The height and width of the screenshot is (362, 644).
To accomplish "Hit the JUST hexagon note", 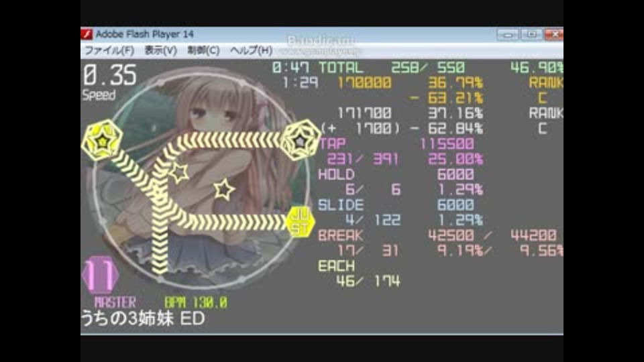I will pyautogui.click(x=301, y=222).
